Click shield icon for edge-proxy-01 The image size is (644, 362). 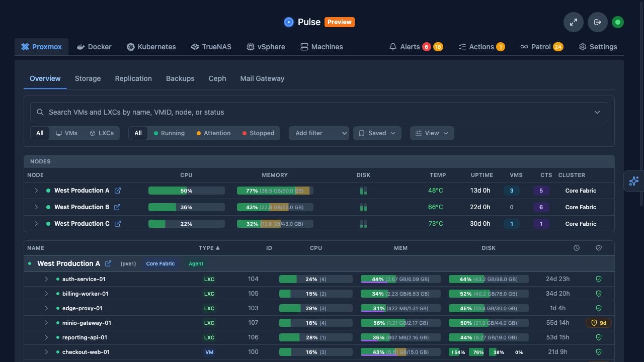(x=599, y=308)
